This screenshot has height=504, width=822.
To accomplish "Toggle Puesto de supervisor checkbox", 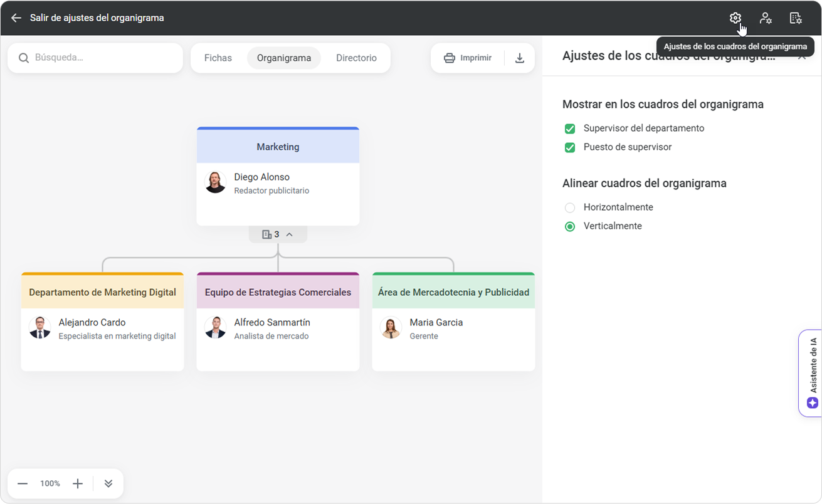I will pos(570,147).
